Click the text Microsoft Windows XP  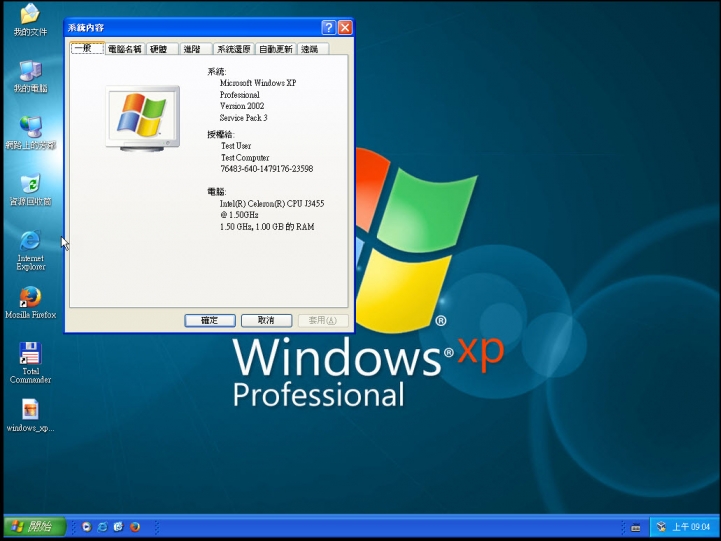[258, 83]
